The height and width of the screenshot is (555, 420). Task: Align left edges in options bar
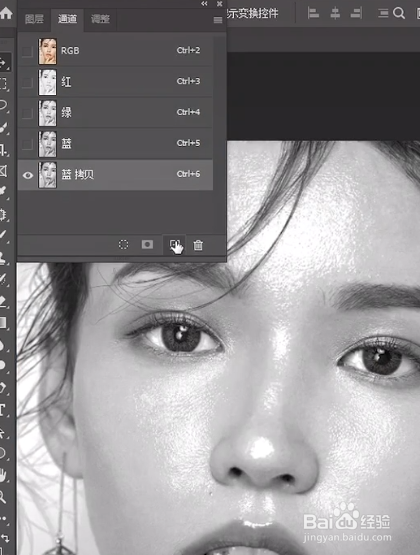click(313, 13)
